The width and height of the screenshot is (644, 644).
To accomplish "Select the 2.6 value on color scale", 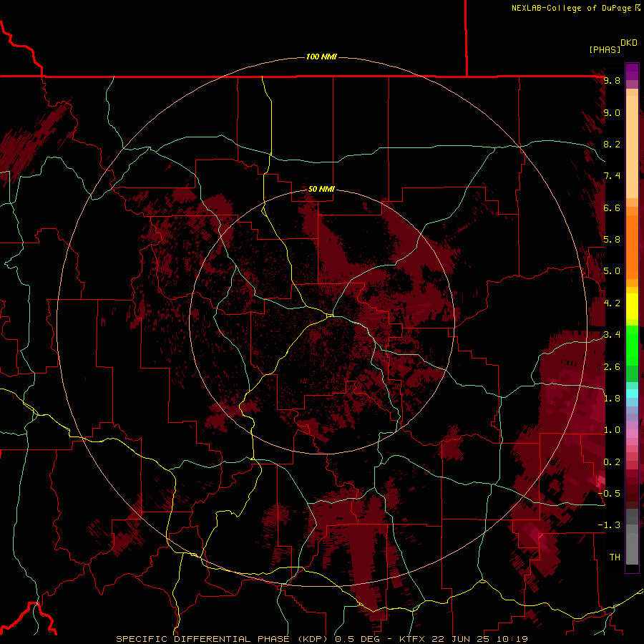I will point(612,366).
